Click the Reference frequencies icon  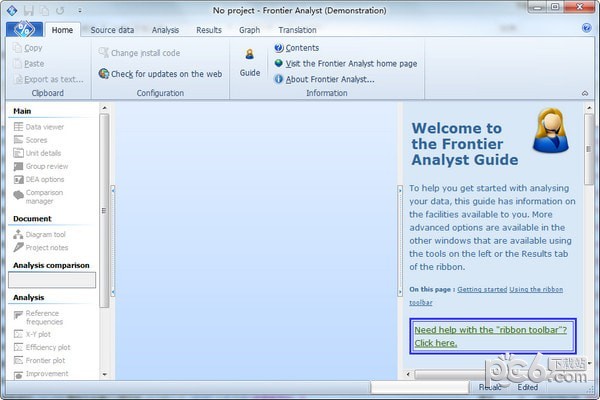click(18, 315)
